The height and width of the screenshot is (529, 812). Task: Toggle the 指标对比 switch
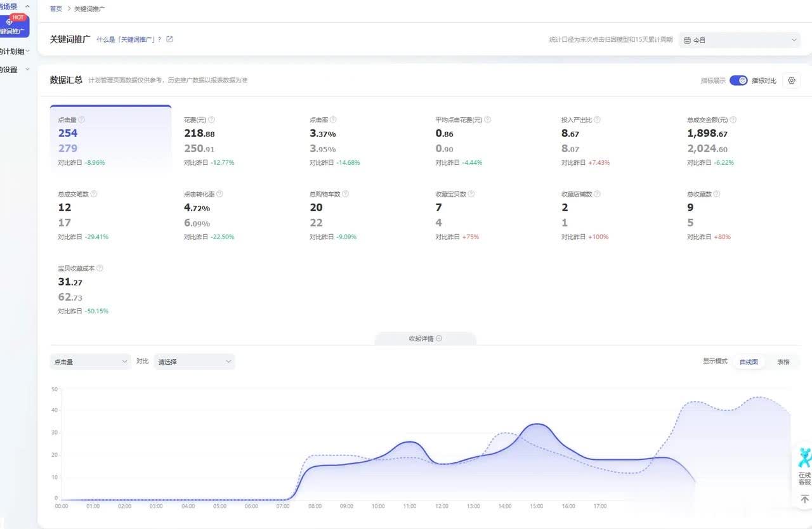point(738,81)
